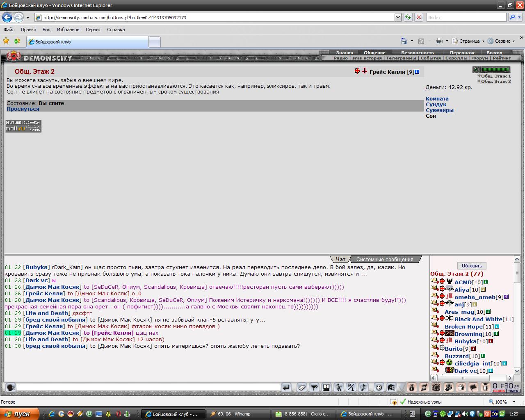525x420 pixels.
Task: Select the Знания game menu tab
Action: pos(345,52)
